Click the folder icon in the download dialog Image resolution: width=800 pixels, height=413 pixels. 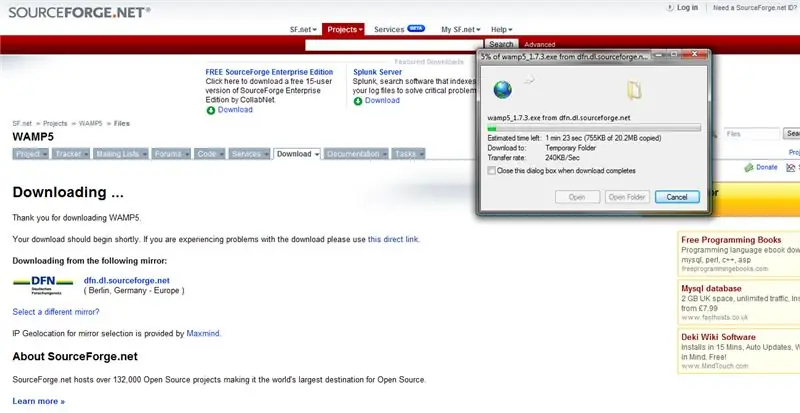(x=634, y=90)
